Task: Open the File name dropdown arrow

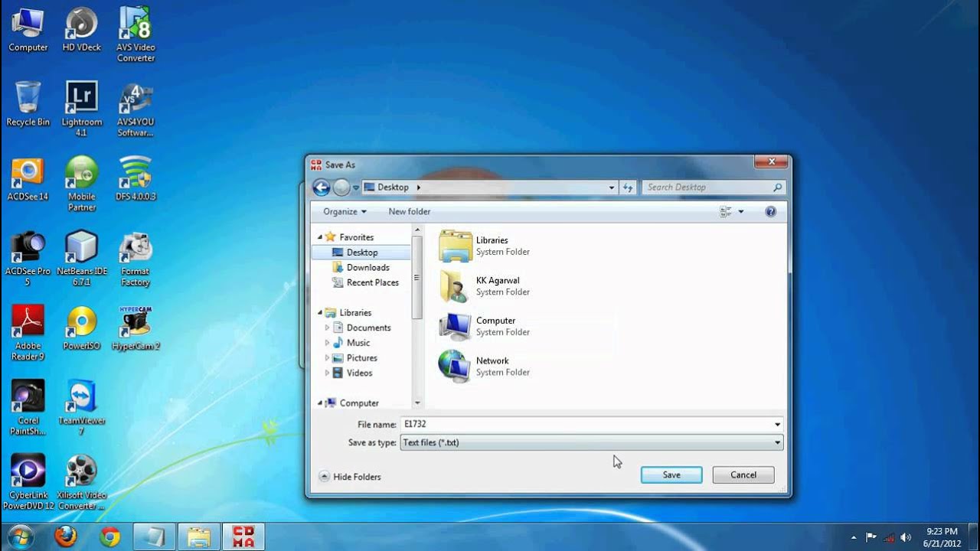Action: 777,424
